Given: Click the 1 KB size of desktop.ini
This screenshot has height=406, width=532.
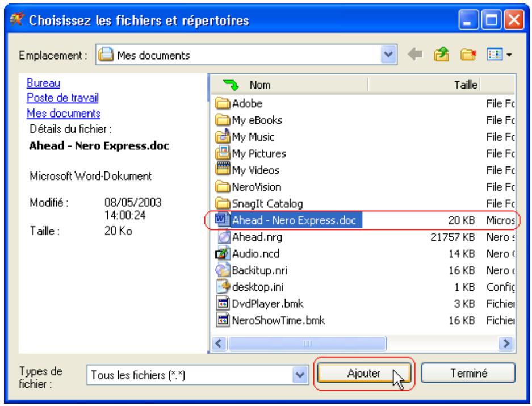Looking at the screenshot, I should 464,287.
